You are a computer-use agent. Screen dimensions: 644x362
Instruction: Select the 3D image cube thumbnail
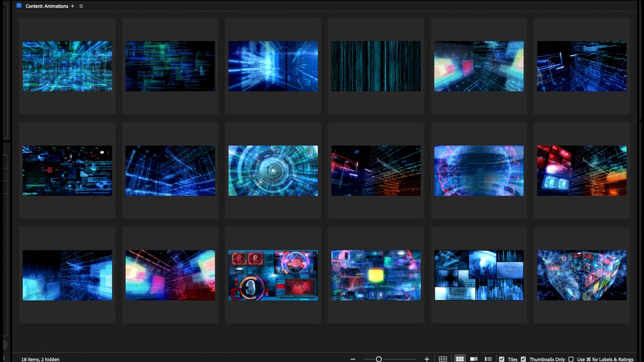(x=582, y=275)
